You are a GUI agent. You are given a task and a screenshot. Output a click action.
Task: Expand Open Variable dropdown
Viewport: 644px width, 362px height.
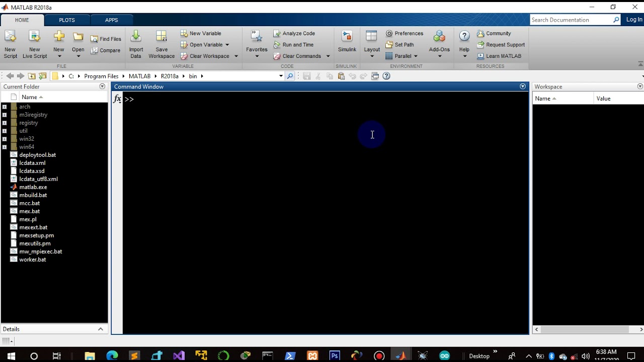coord(227,45)
